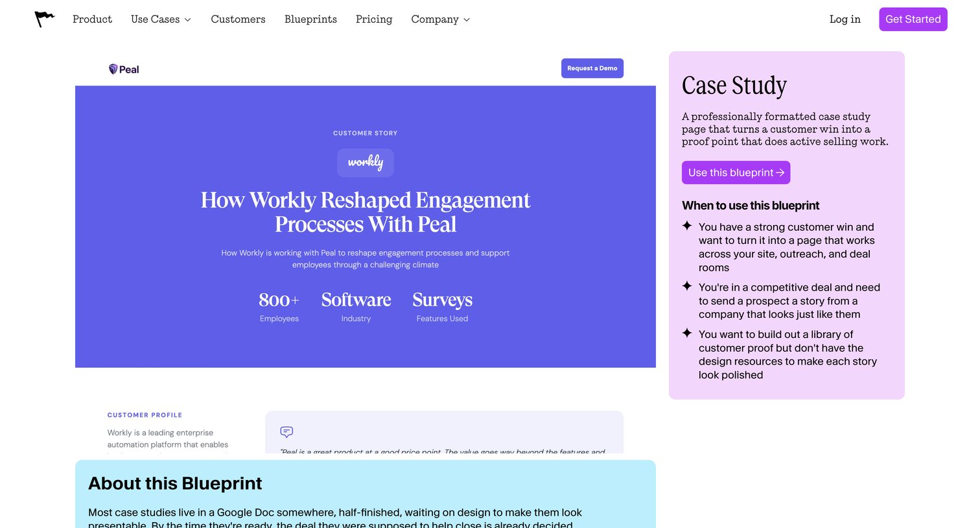Image resolution: width=980 pixels, height=528 pixels.
Task: Click 'When to use this blueprint' heading
Action: tap(751, 206)
